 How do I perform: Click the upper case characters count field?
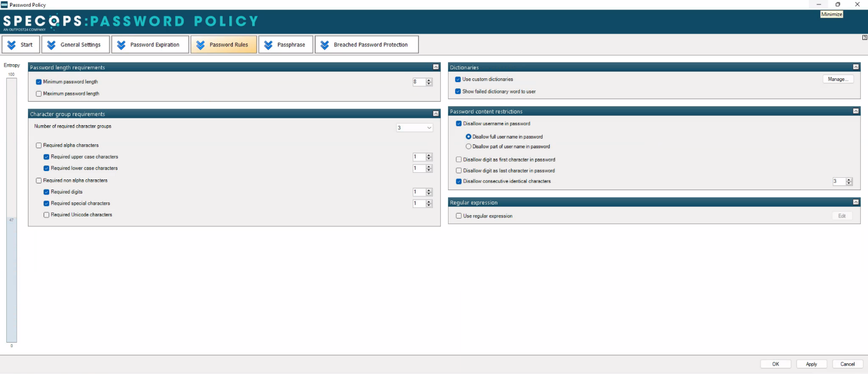[x=419, y=157]
